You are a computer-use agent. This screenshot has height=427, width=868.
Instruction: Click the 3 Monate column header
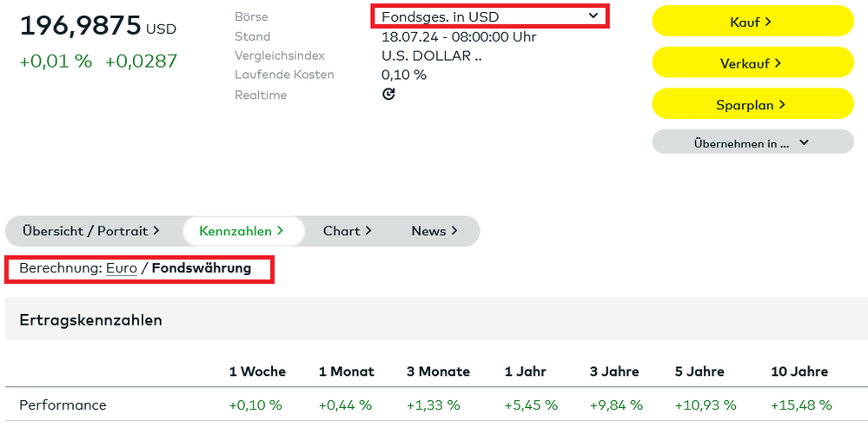438,371
